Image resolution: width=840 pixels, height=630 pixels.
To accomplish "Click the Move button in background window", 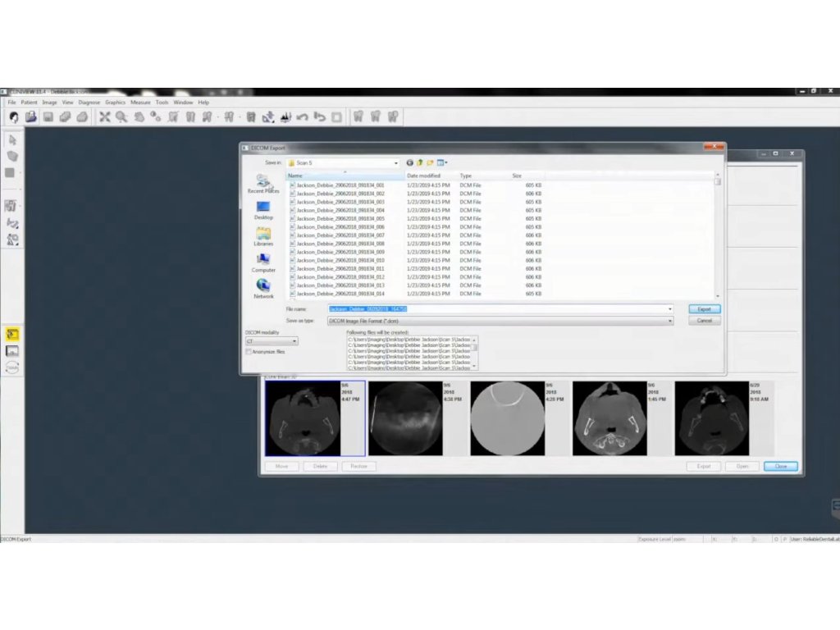I will 282,467.
